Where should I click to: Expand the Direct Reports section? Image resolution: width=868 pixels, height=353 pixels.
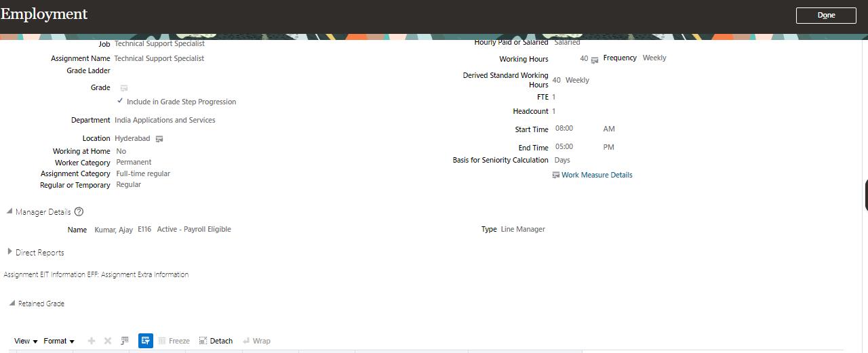tap(9, 251)
